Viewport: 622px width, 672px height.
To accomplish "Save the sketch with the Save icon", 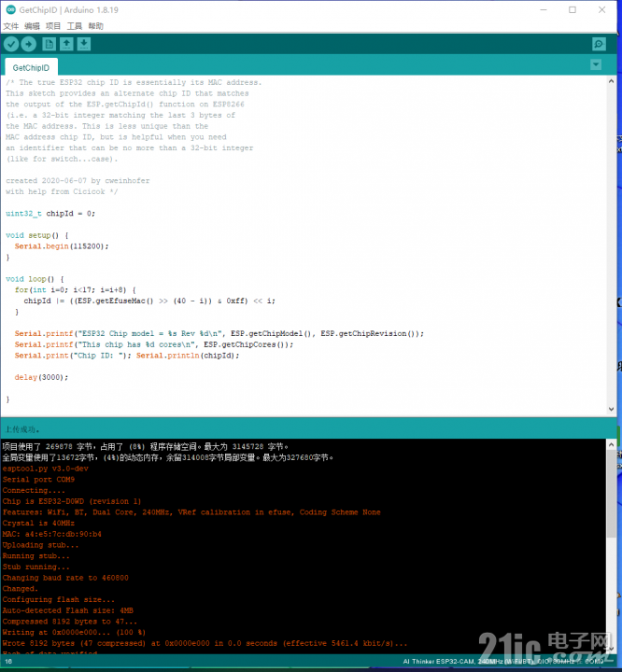I will (84, 44).
